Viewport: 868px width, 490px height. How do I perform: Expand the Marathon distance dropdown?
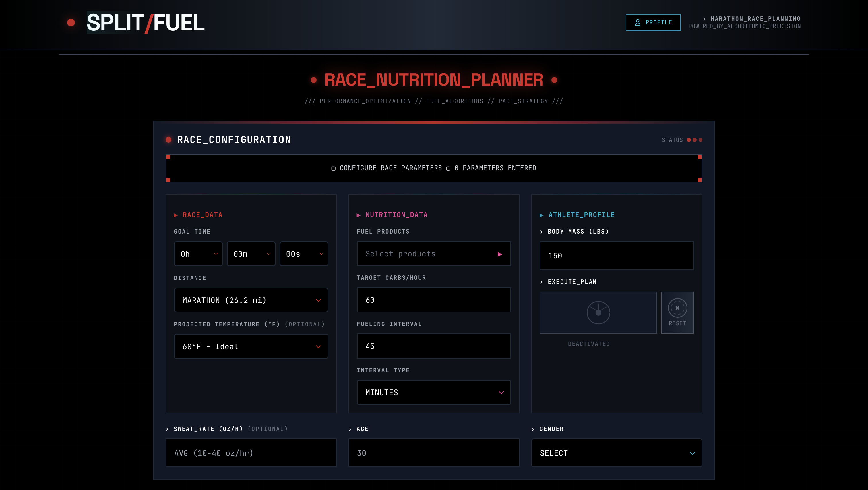click(x=251, y=300)
